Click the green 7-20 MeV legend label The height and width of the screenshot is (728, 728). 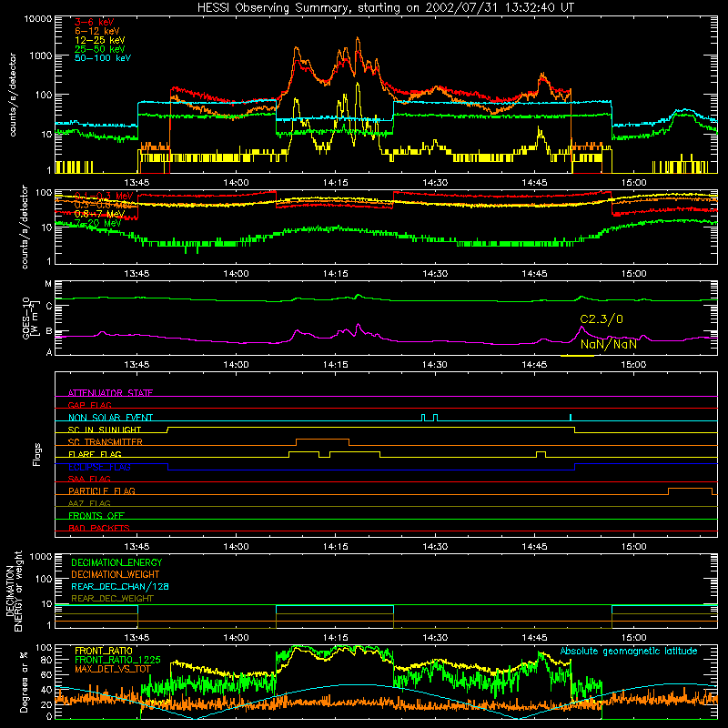click(97, 223)
